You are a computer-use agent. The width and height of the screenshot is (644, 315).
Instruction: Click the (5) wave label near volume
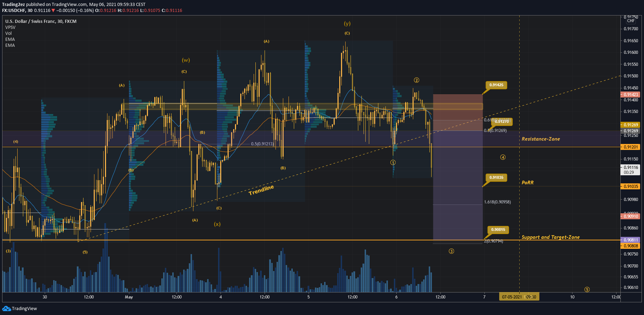(x=85, y=252)
